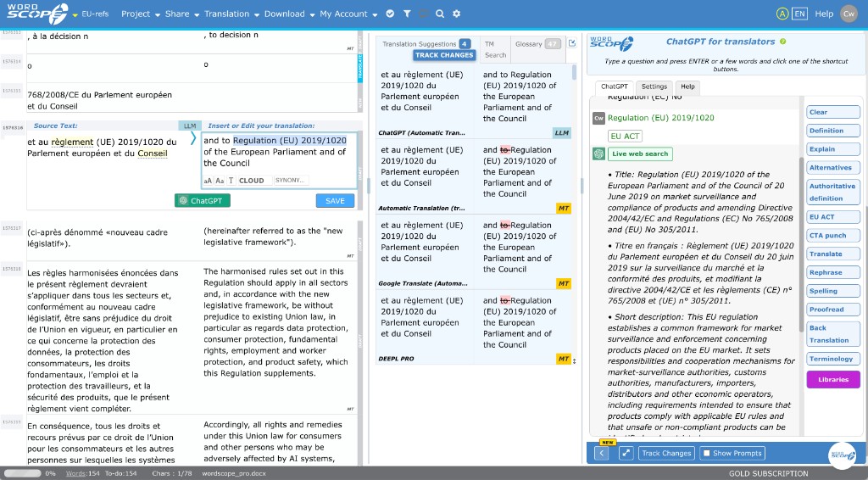Click the ChatGPT logo beside Live web search

point(598,153)
